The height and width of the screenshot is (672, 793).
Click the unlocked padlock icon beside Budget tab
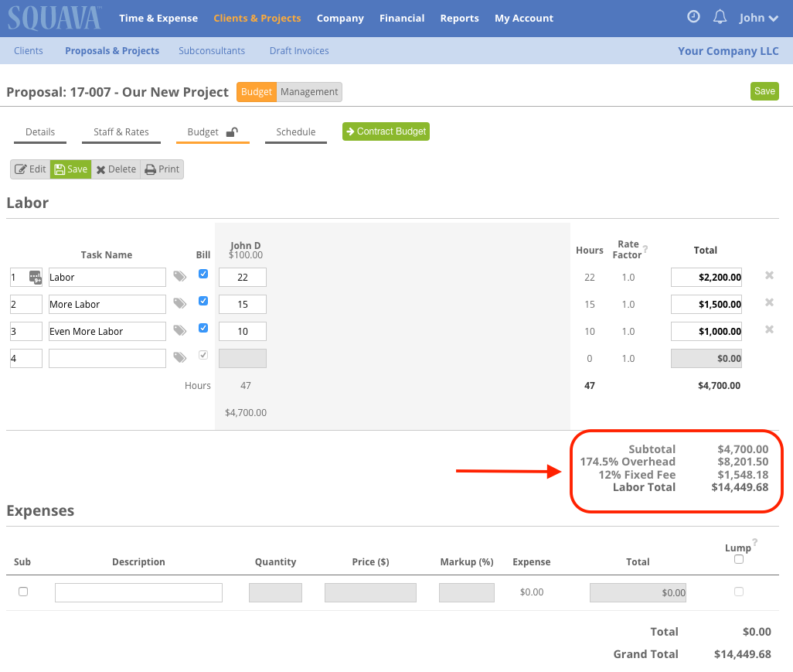(232, 132)
